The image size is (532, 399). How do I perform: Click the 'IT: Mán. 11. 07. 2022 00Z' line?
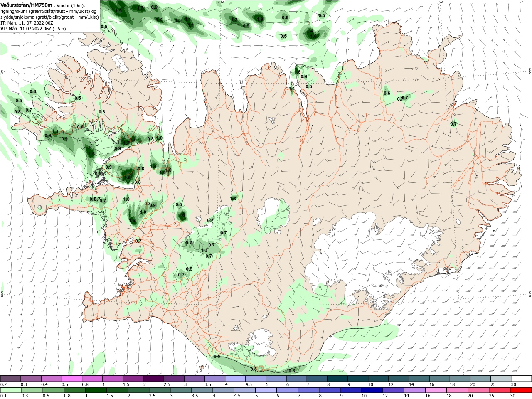click(x=27, y=23)
